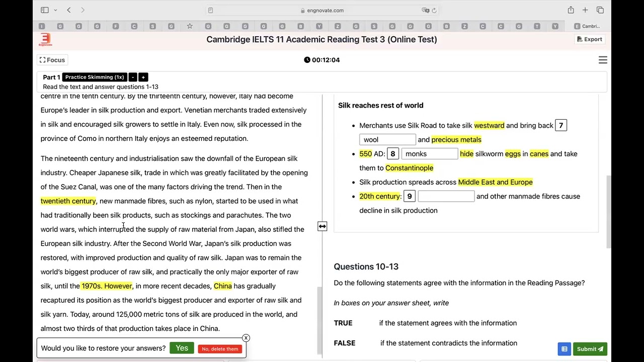The height and width of the screenshot is (362, 644).
Task: Open the page reader icon in address bar
Action: tap(210, 10)
